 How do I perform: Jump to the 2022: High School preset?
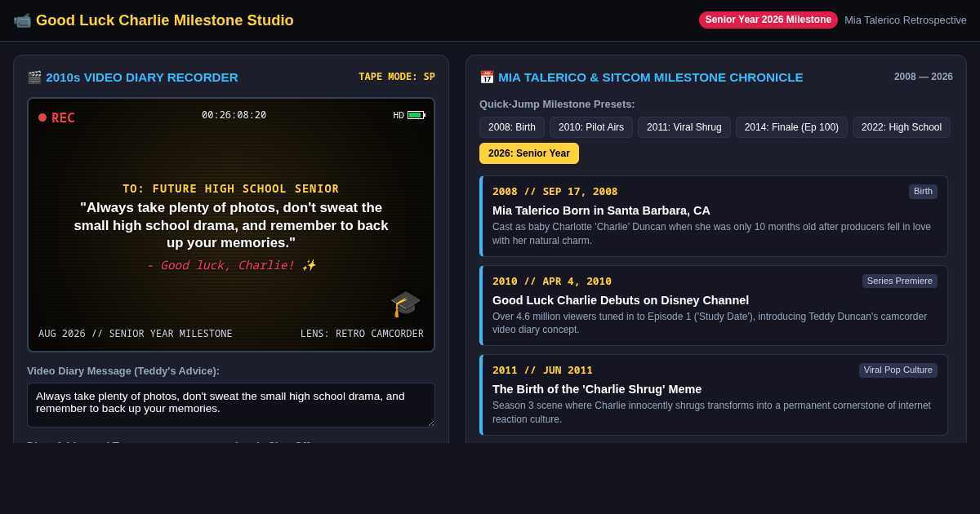click(x=902, y=127)
